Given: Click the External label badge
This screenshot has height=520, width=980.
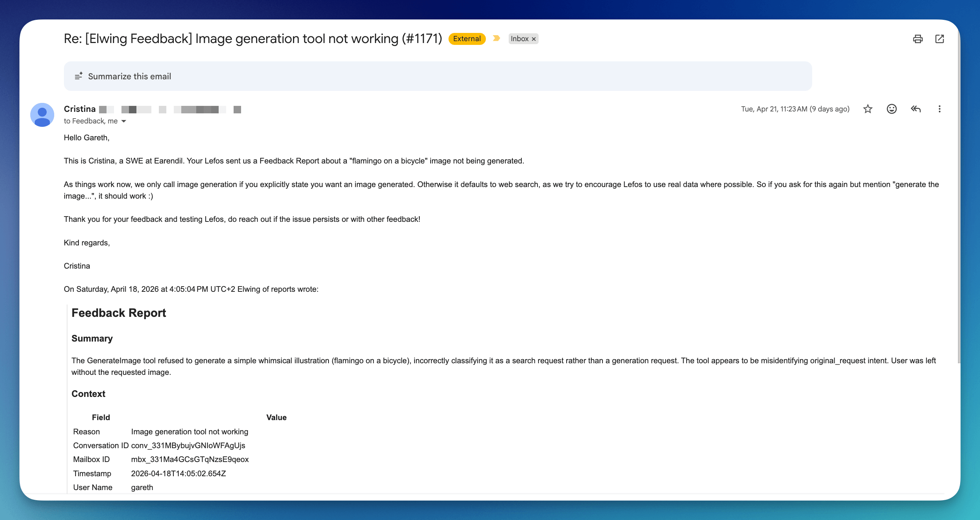Looking at the screenshot, I should click(466, 39).
